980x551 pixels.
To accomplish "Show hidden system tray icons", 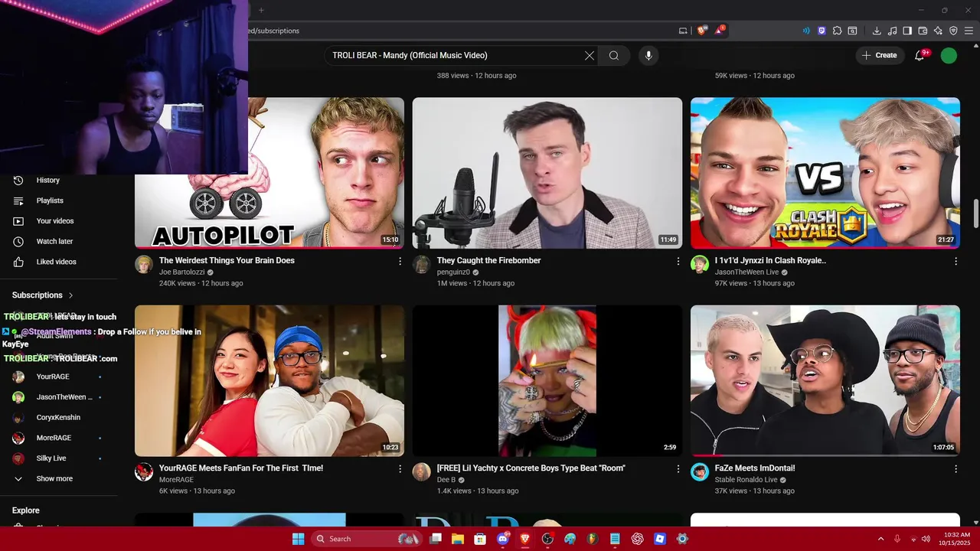I will point(880,539).
